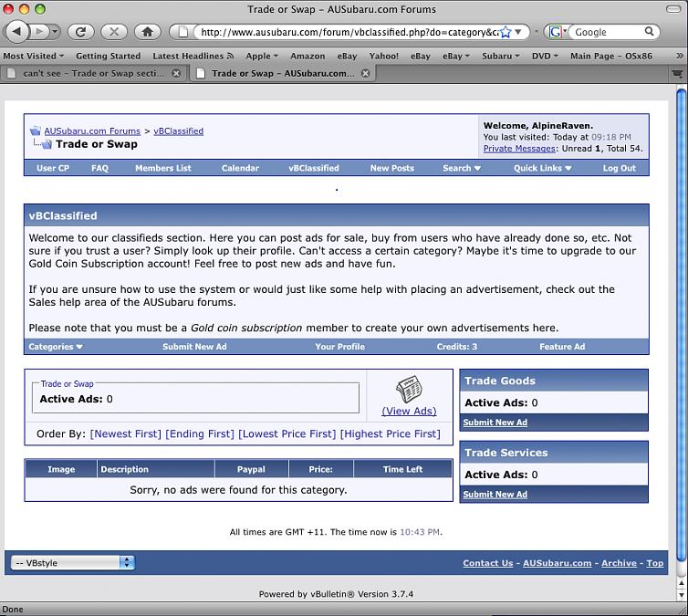Show more bookmarks with chevron overflow
688x616 pixels.
[x=679, y=56]
